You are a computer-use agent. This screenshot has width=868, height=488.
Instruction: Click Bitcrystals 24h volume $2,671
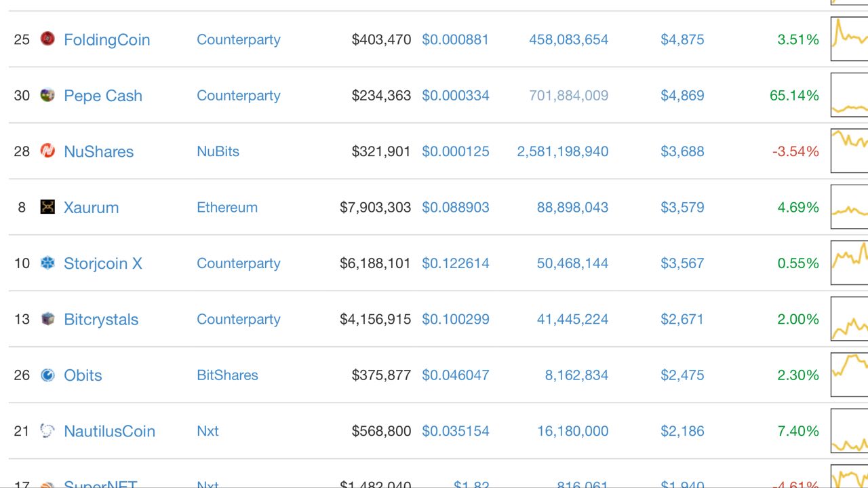pyautogui.click(x=682, y=319)
